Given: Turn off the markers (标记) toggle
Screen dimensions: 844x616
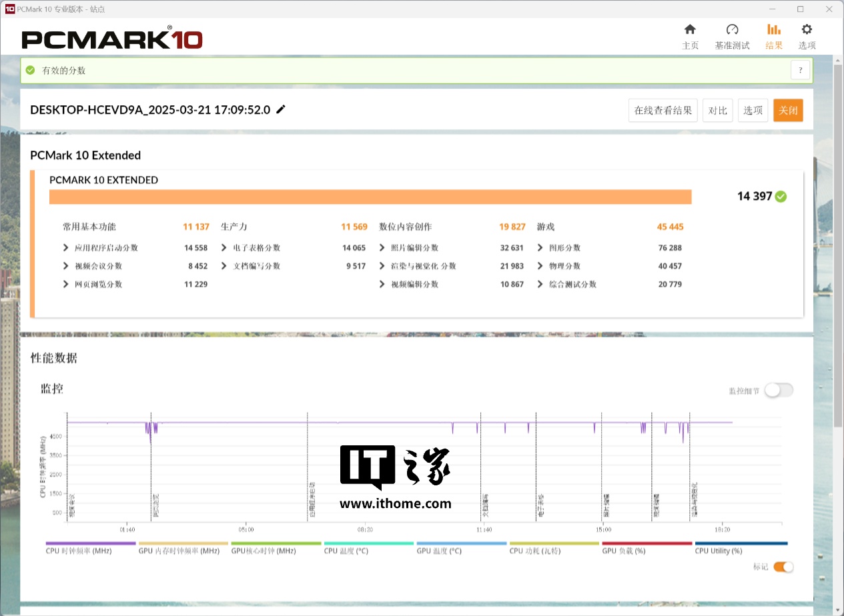Looking at the screenshot, I should coord(783,567).
